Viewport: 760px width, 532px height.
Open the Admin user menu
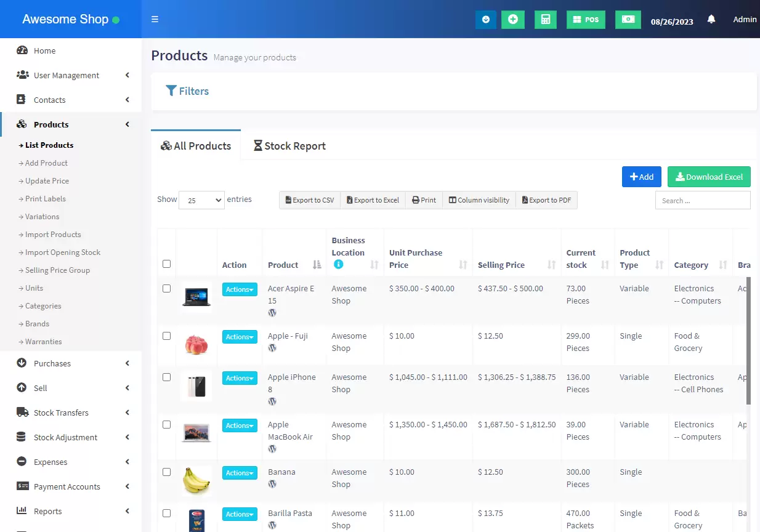745,20
